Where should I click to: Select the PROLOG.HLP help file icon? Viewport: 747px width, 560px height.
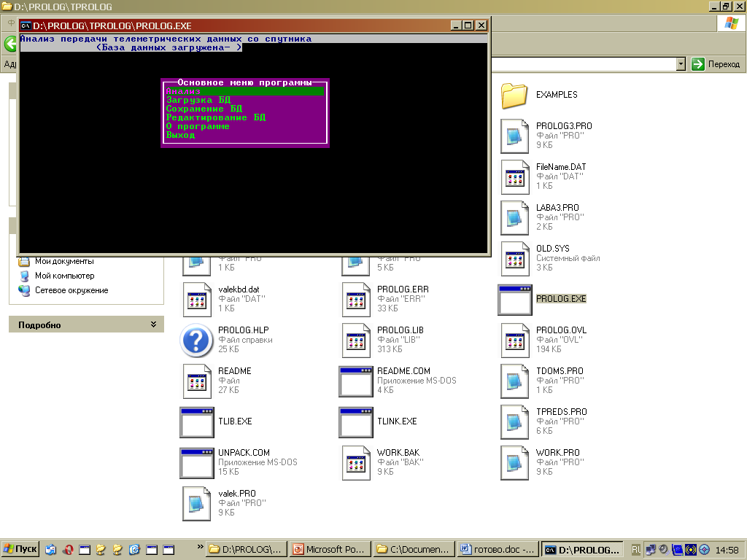[x=196, y=340]
